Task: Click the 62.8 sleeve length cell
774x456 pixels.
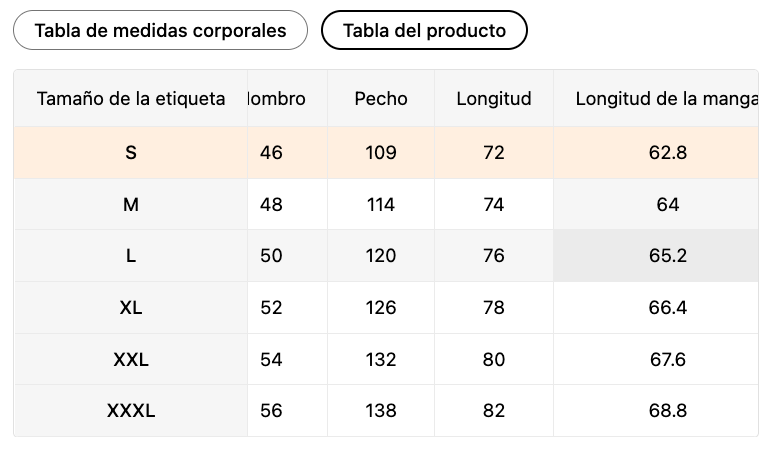Action: [x=667, y=153]
